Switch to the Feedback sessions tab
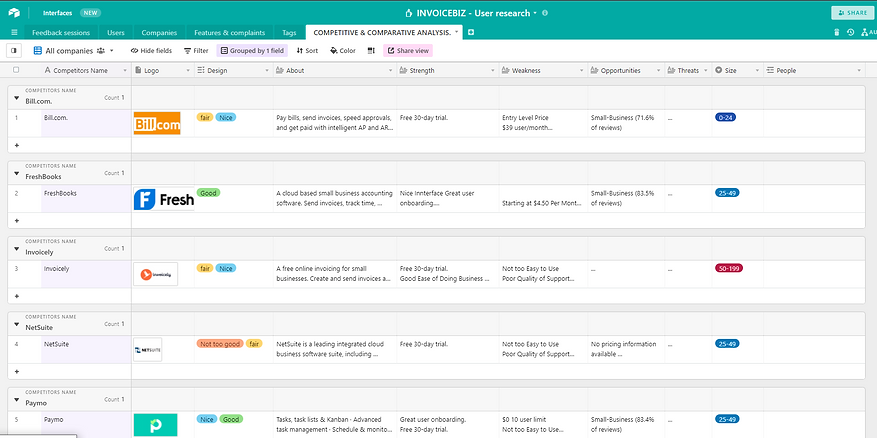This screenshot has width=877, height=438. [x=60, y=32]
